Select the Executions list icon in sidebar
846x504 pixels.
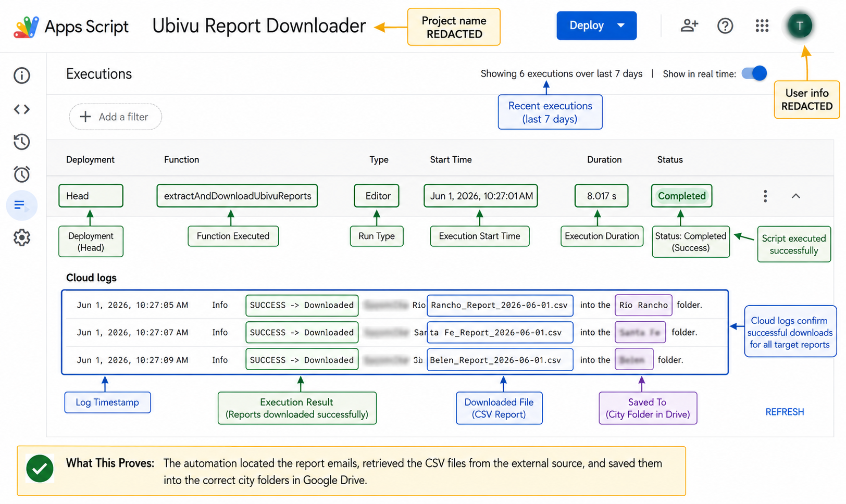21,205
